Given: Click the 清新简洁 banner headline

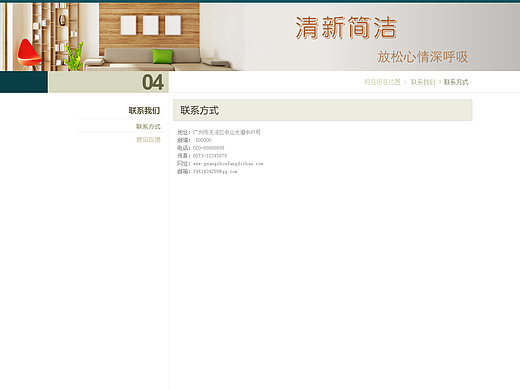Looking at the screenshot, I should pos(346,28).
